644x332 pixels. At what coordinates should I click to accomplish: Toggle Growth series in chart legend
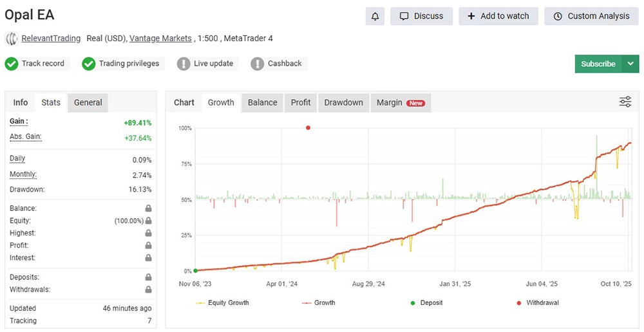tap(318, 302)
